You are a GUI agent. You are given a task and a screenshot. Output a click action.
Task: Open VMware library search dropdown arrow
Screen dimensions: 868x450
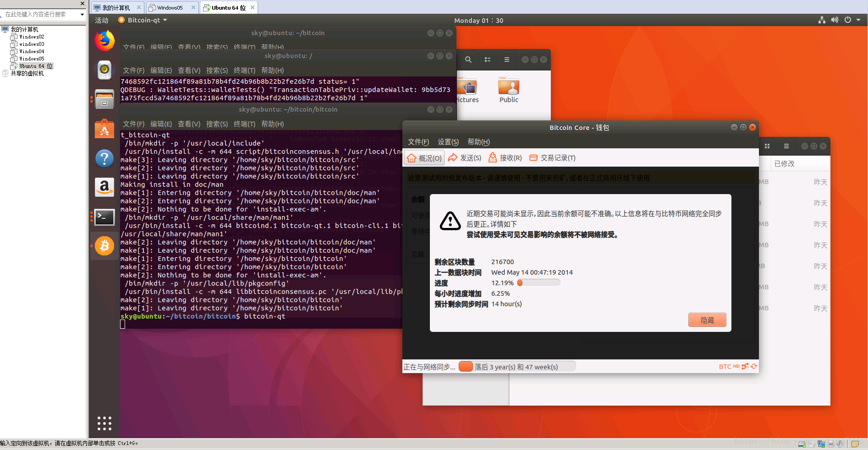tap(82, 15)
